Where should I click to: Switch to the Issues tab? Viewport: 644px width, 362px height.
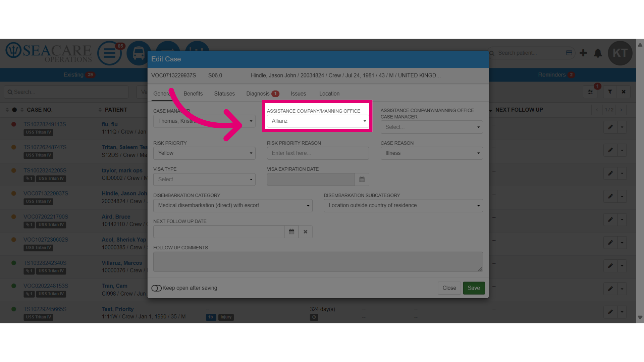pyautogui.click(x=298, y=94)
